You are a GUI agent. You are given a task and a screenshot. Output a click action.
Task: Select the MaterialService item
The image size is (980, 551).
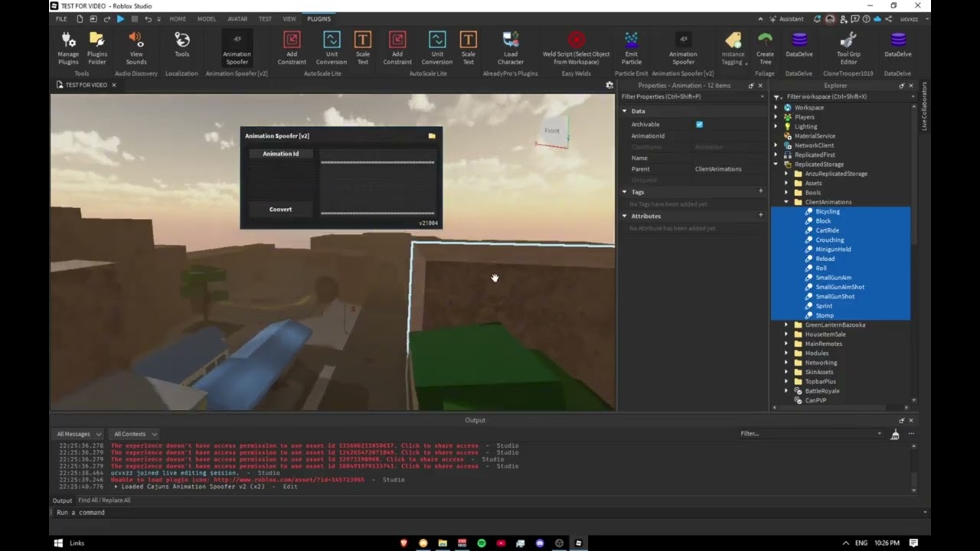coord(815,136)
